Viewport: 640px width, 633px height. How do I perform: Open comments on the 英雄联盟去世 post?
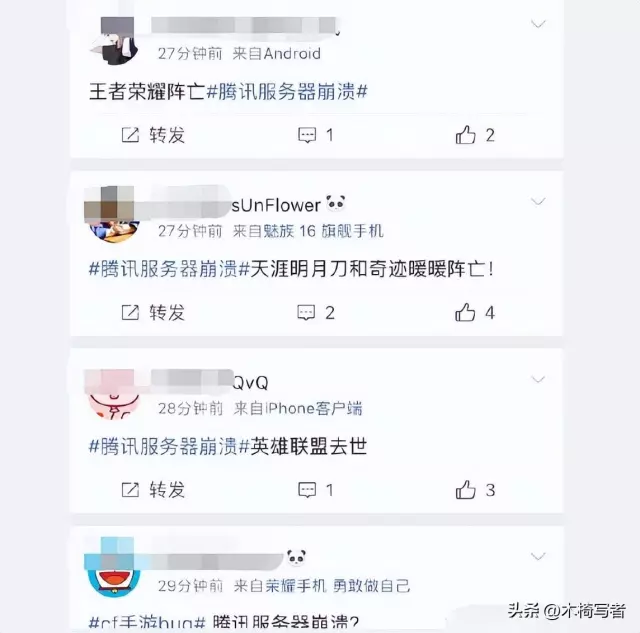(316, 490)
